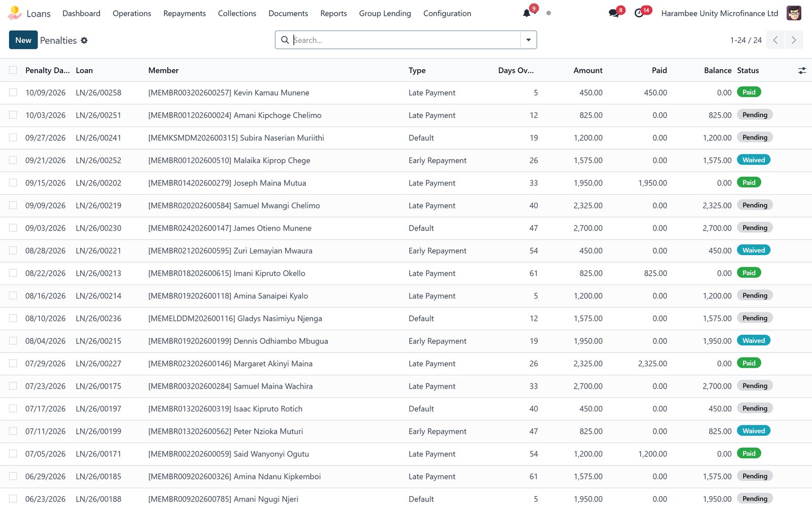
Task: Click the Loans app logo icon
Action: pyautogui.click(x=15, y=13)
